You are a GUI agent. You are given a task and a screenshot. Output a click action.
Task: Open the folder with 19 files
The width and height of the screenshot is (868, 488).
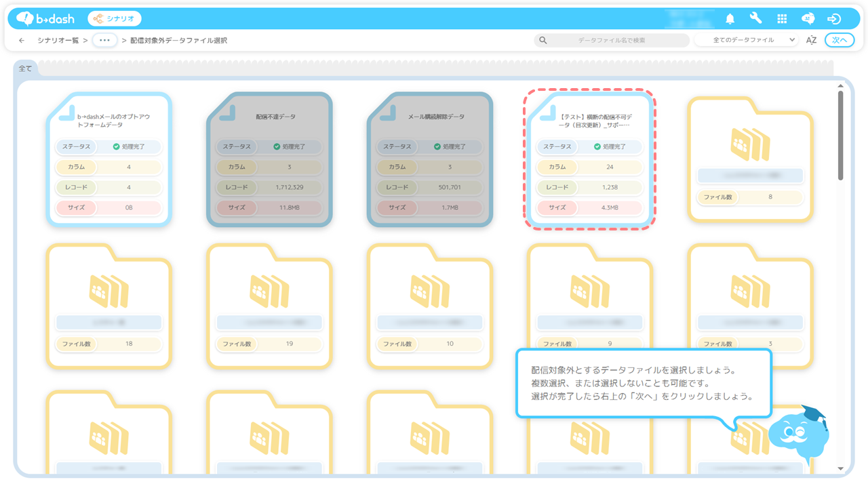click(269, 306)
